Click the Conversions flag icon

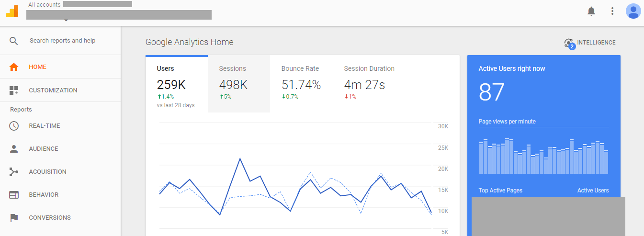[14, 218]
